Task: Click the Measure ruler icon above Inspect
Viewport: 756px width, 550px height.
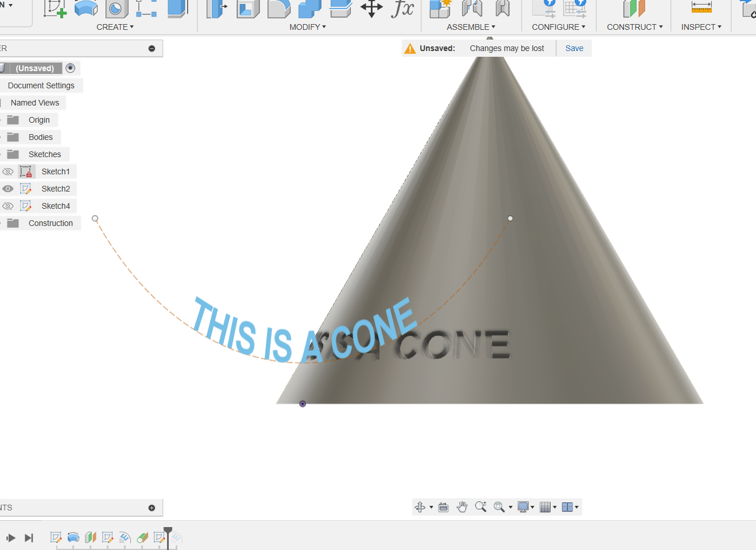Action: tap(701, 7)
